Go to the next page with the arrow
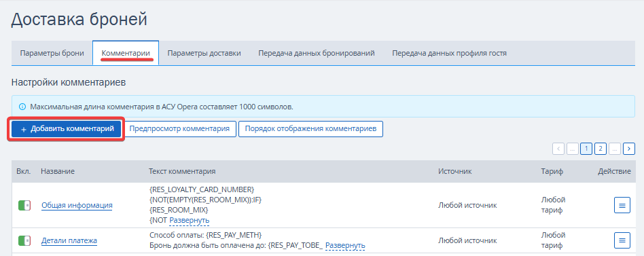Image resolution: width=644 pixels, height=256 pixels. click(629, 149)
